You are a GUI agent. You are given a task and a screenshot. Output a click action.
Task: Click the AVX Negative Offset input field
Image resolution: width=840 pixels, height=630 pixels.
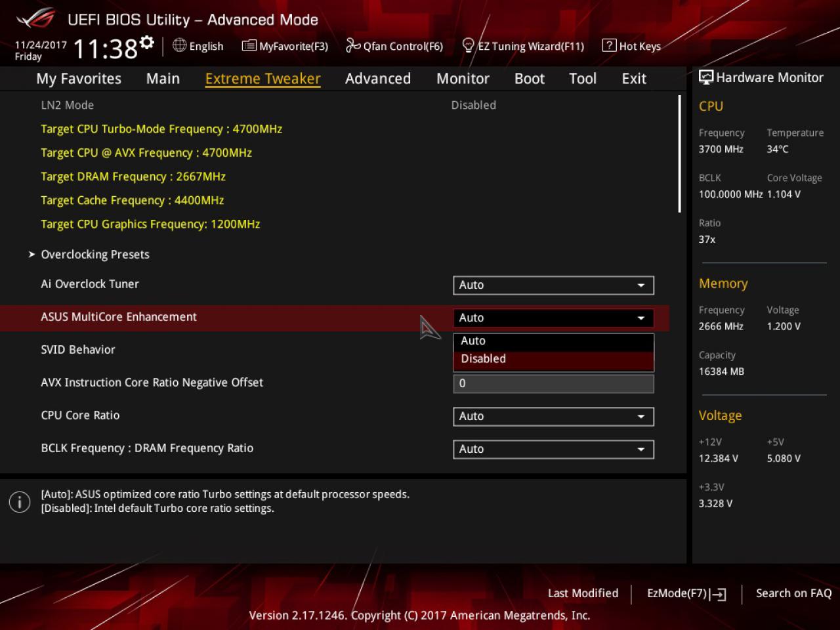tap(553, 383)
